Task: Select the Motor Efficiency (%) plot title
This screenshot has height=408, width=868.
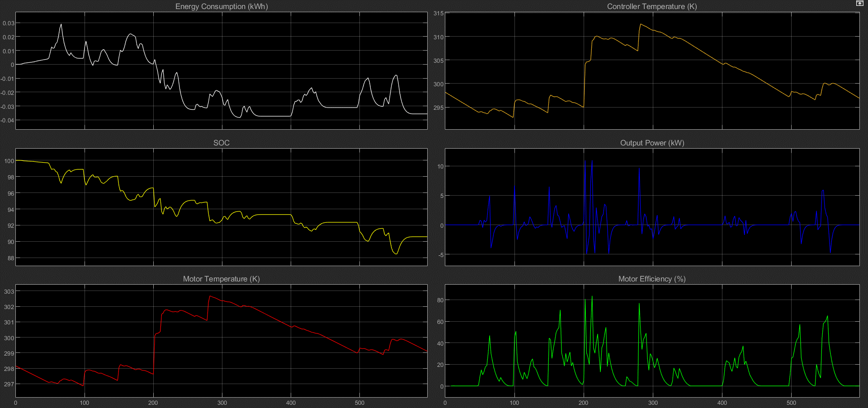Action: (652, 279)
